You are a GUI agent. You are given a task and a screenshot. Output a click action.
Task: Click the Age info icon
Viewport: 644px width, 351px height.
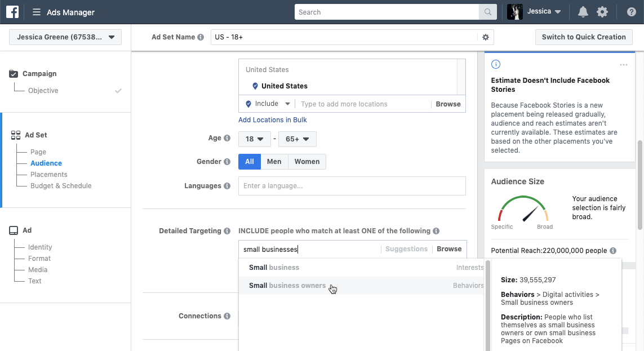click(226, 138)
